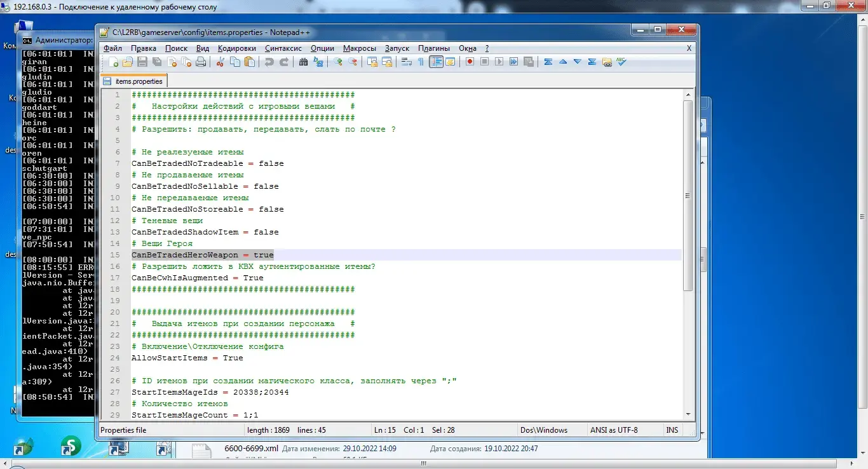This screenshot has width=868, height=469.
Task: Click the Open file folder icon
Action: 127,62
